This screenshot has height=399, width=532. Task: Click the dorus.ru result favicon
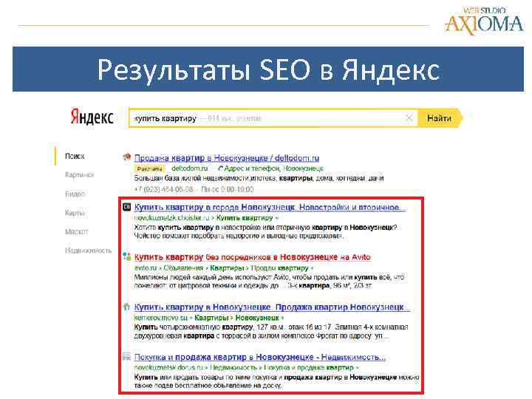[126, 357]
